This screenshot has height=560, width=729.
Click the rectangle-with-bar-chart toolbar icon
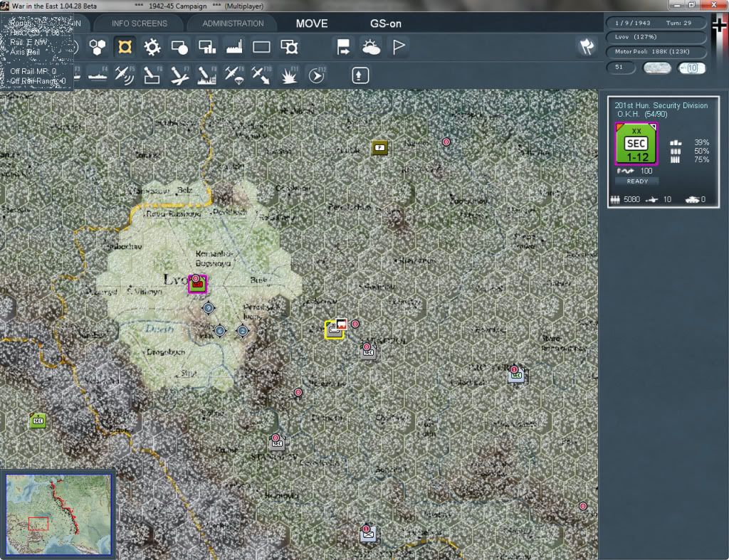207,47
